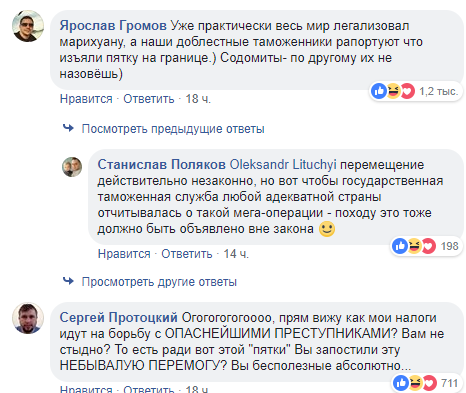
Task: Reply to Громов's comment with Ответить
Action: pos(149,99)
